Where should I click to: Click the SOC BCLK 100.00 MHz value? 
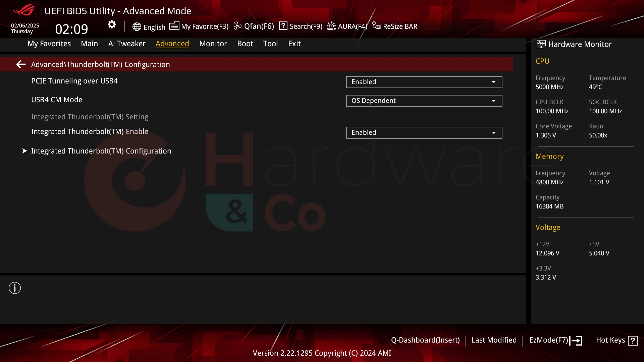pos(605,111)
